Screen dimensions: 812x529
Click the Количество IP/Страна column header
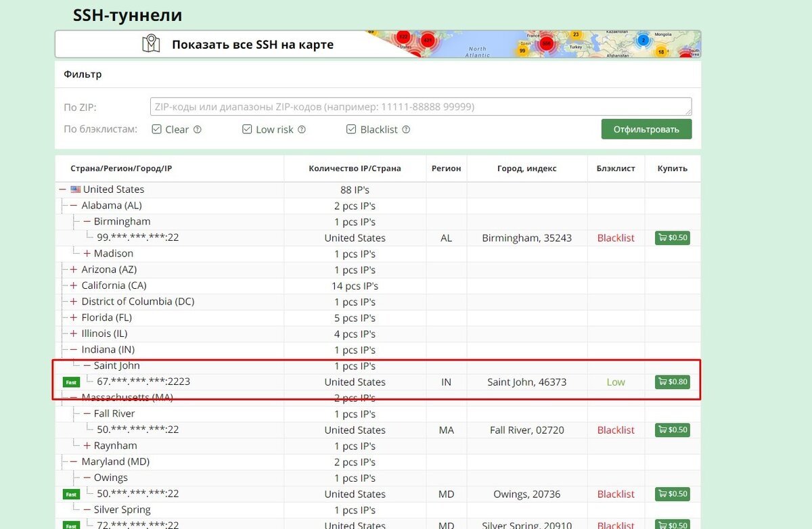pyautogui.click(x=355, y=168)
